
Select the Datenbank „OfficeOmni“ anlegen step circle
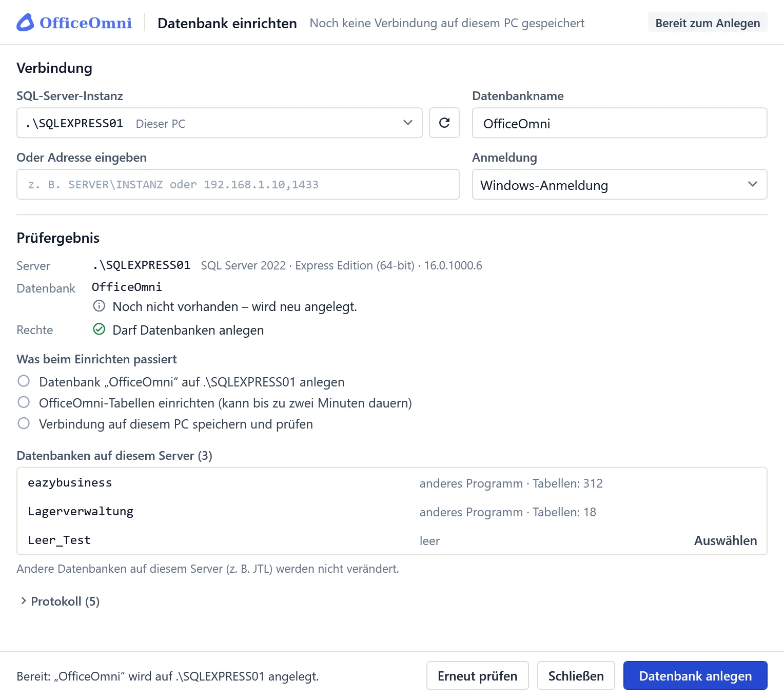[x=24, y=381]
